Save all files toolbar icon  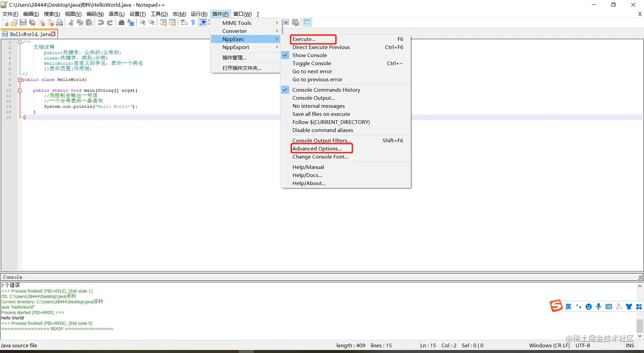(32, 23)
